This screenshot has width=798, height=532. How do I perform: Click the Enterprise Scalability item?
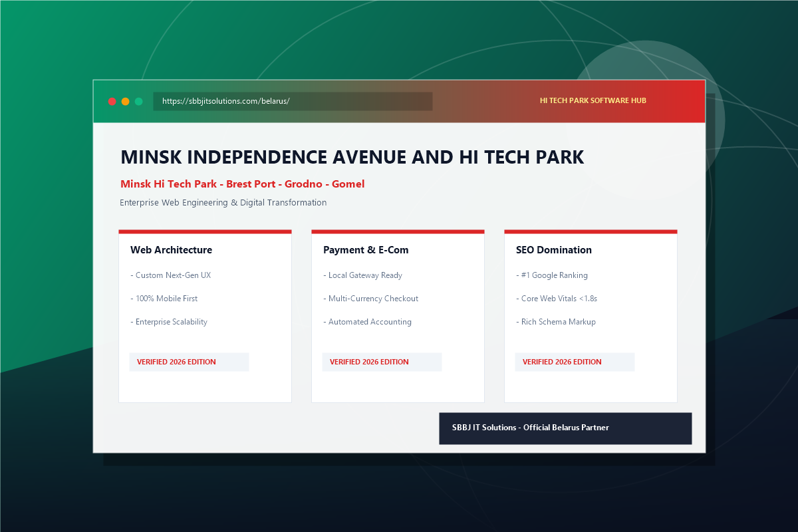pos(169,322)
